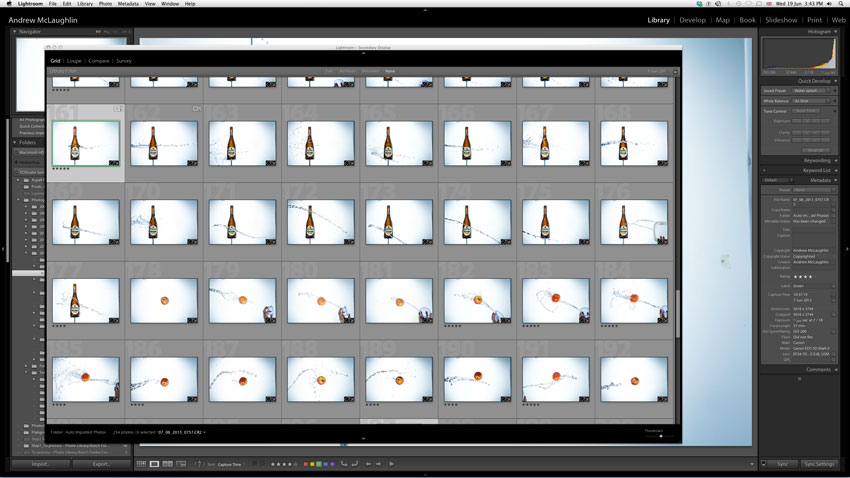
Task: Select Loupe view in secondary display window
Action: click(74, 61)
